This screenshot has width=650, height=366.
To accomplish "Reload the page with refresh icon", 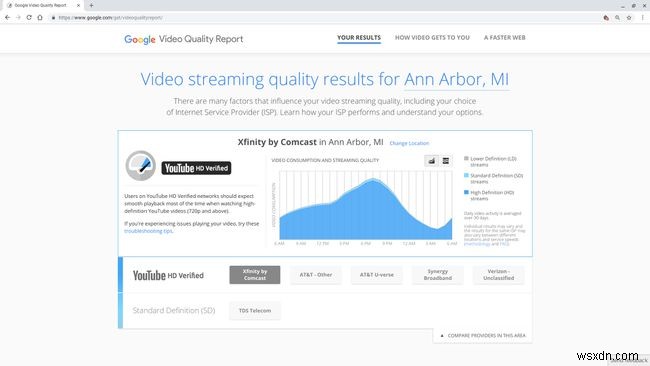I will click(x=29, y=17).
